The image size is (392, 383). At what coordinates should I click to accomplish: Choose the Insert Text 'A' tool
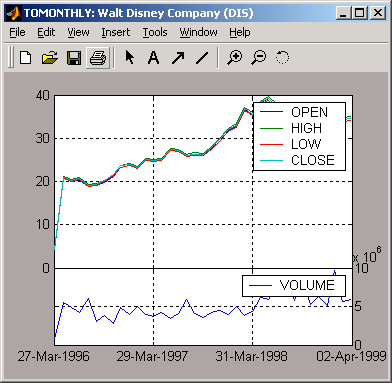click(x=153, y=58)
